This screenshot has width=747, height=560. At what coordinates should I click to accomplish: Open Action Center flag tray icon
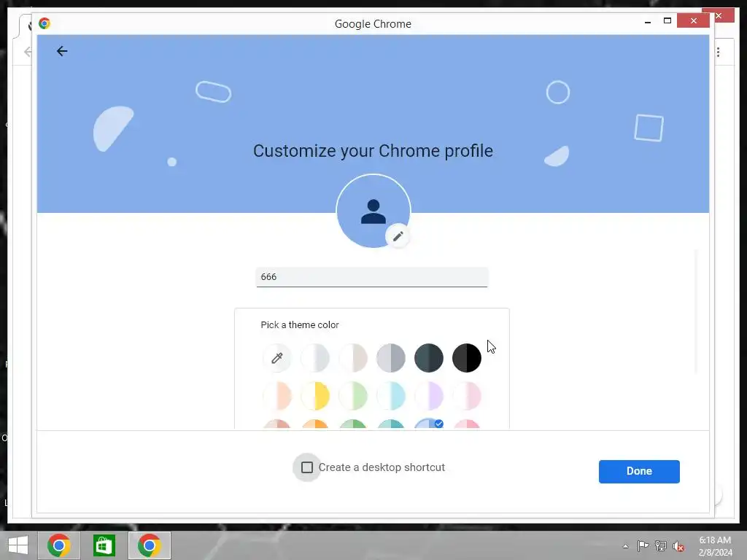pyautogui.click(x=643, y=545)
